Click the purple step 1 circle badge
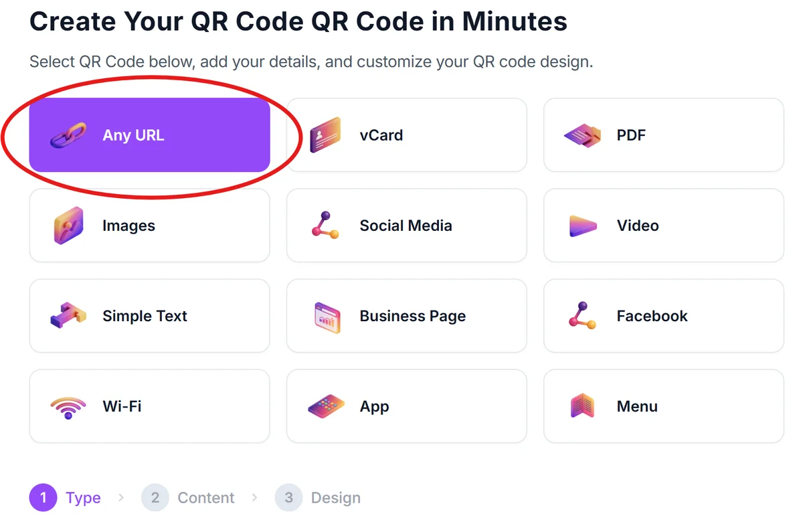 43,498
